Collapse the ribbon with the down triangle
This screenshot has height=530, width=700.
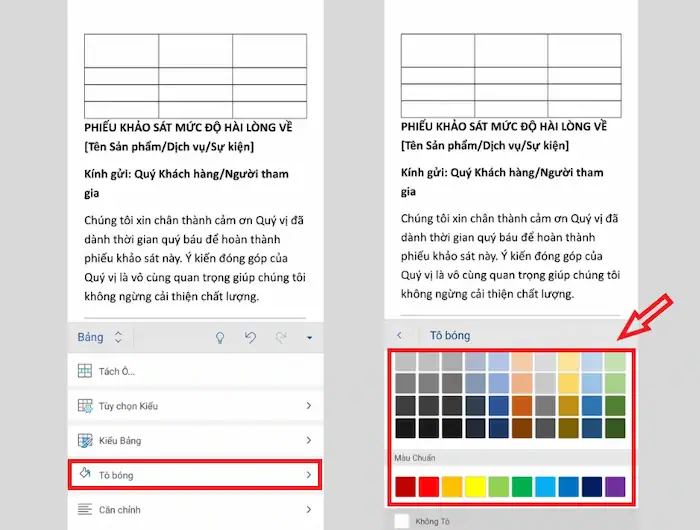[x=310, y=338]
